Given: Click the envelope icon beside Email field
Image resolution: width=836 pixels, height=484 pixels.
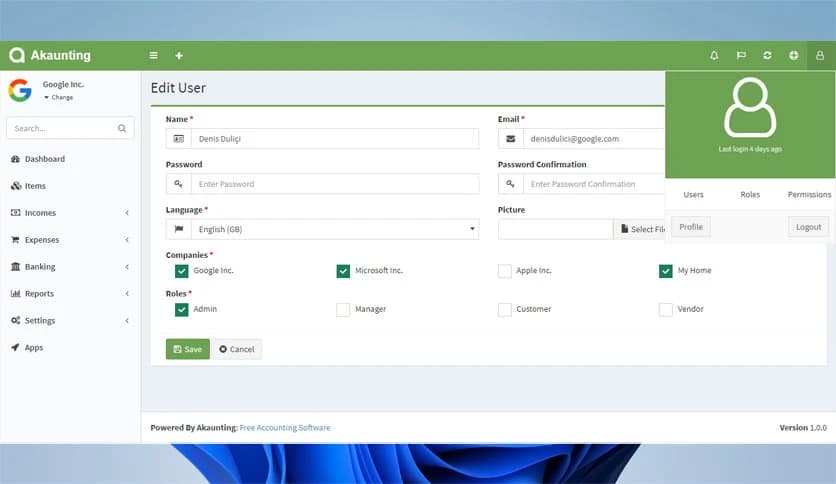Looking at the screenshot, I should [511, 139].
